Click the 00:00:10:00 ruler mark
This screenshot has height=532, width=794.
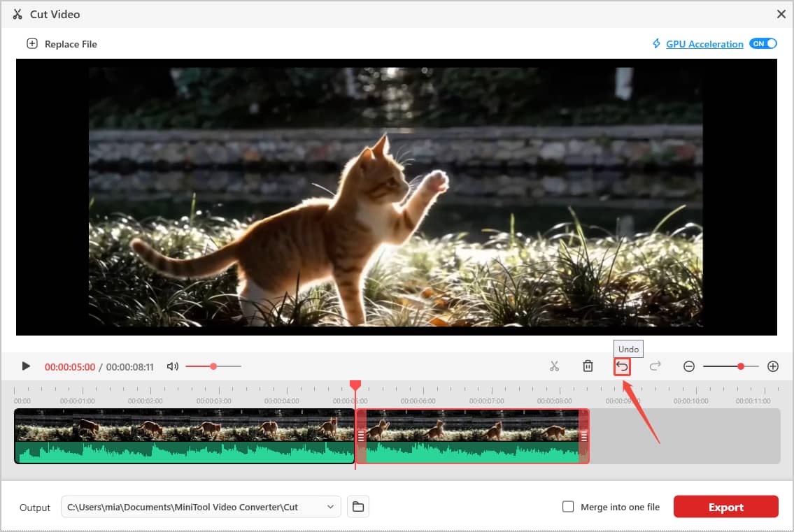(690, 401)
